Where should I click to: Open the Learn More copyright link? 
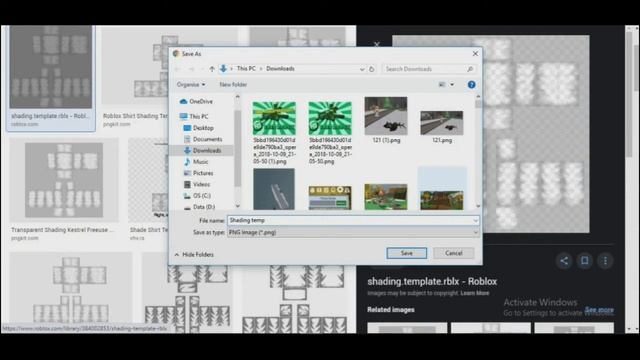(x=475, y=293)
